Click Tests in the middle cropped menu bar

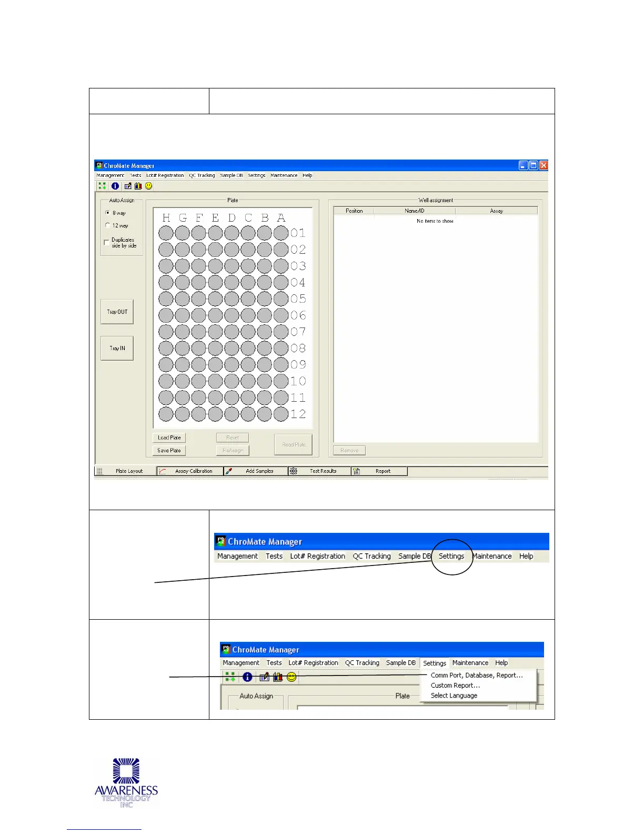click(274, 556)
